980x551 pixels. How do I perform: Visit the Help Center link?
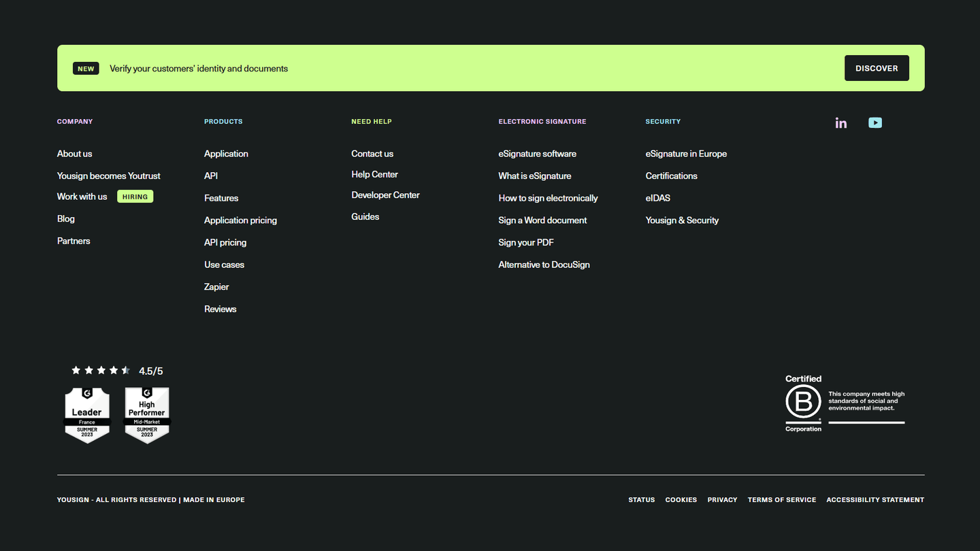374,174
